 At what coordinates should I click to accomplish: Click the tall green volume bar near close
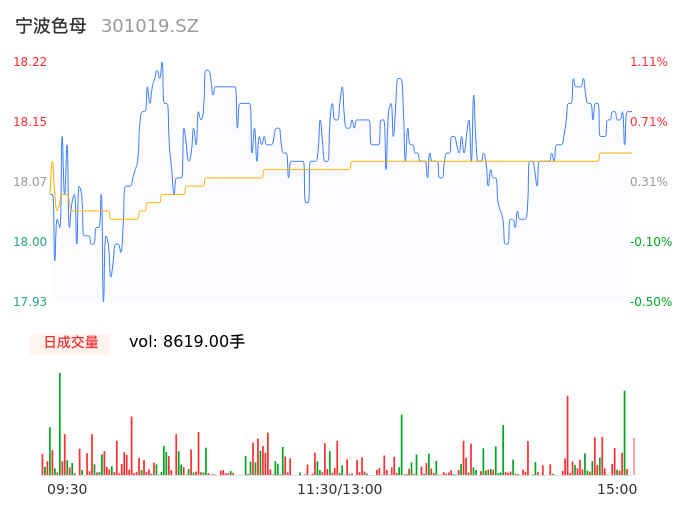tap(624, 432)
